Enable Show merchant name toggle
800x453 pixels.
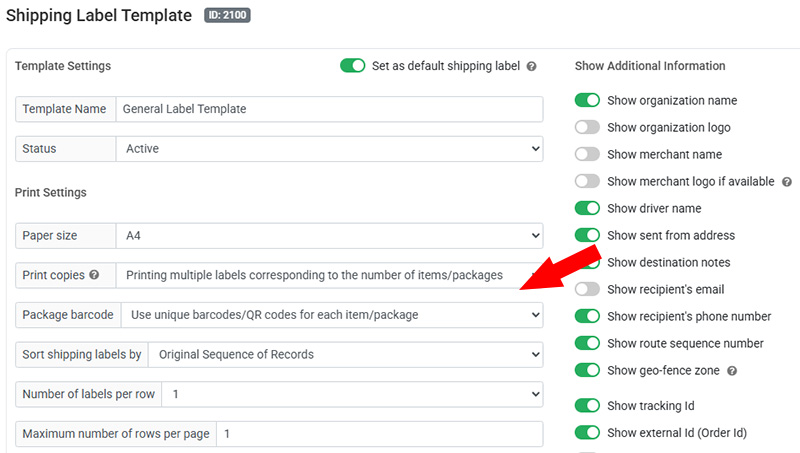pyautogui.click(x=587, y=155)
